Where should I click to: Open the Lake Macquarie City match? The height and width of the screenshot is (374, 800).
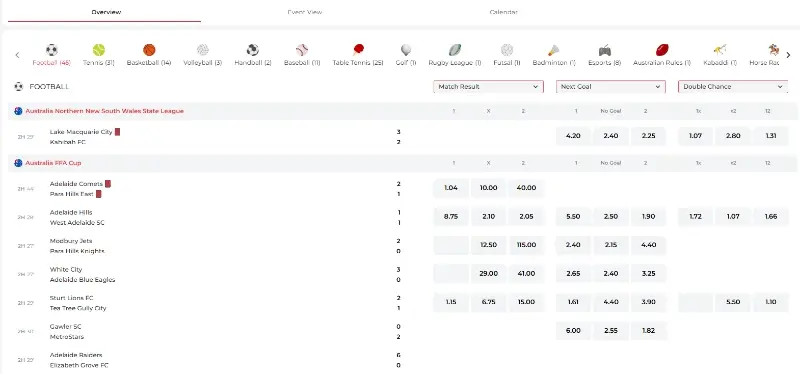[81, 132]
